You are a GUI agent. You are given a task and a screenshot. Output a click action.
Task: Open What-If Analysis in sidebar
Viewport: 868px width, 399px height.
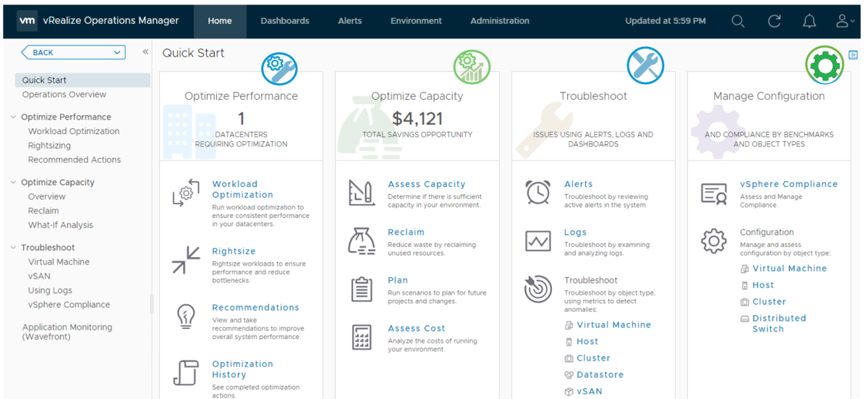[61, 224]
